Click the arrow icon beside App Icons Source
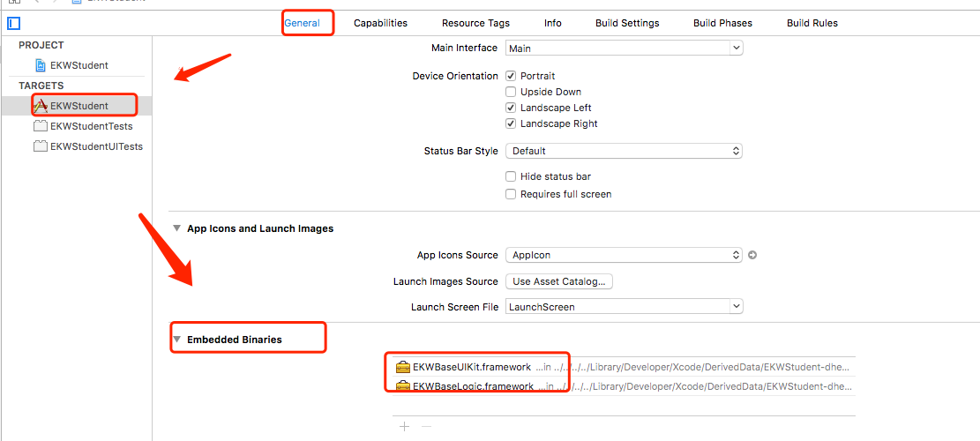The width and height of the screenshot is (980, 441). pyautogui.click(x=752, y=255)
